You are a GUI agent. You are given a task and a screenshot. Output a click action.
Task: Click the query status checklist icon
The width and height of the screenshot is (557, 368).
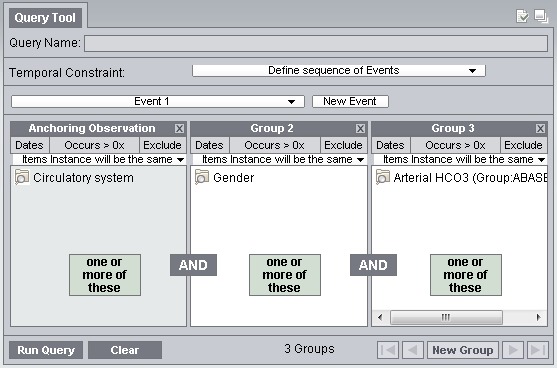pyautogui.click(x=522, y=16)
